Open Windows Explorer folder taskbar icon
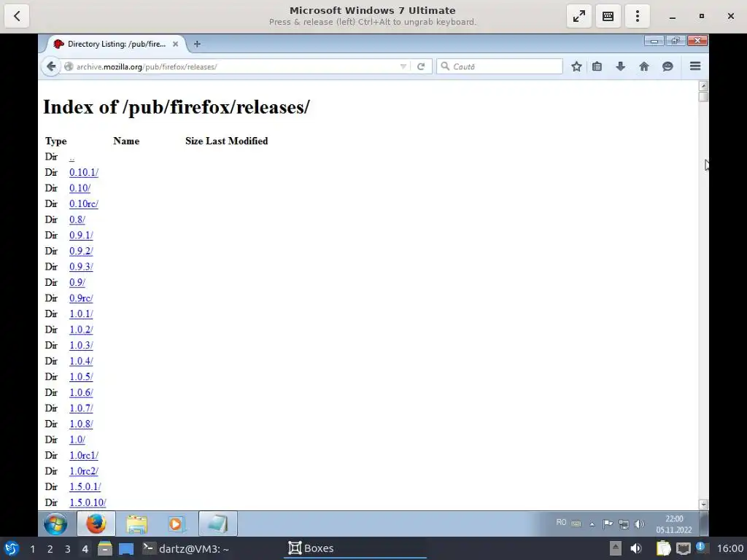747x560 pixels. coord(136,524)
